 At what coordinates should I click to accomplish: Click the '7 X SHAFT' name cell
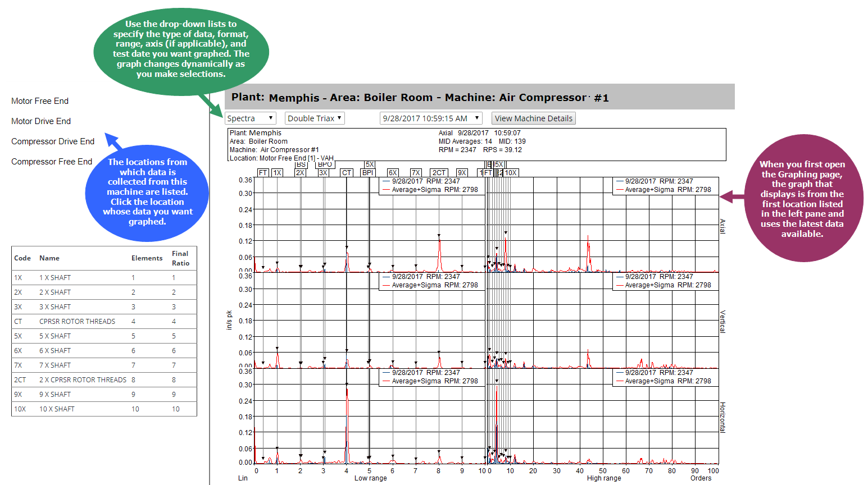(55, 365)
